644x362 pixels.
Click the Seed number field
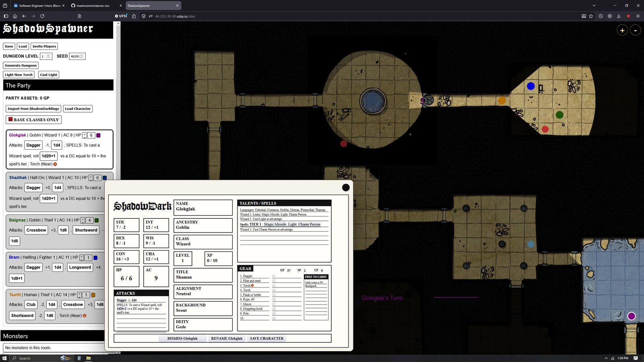click(77, 56)
